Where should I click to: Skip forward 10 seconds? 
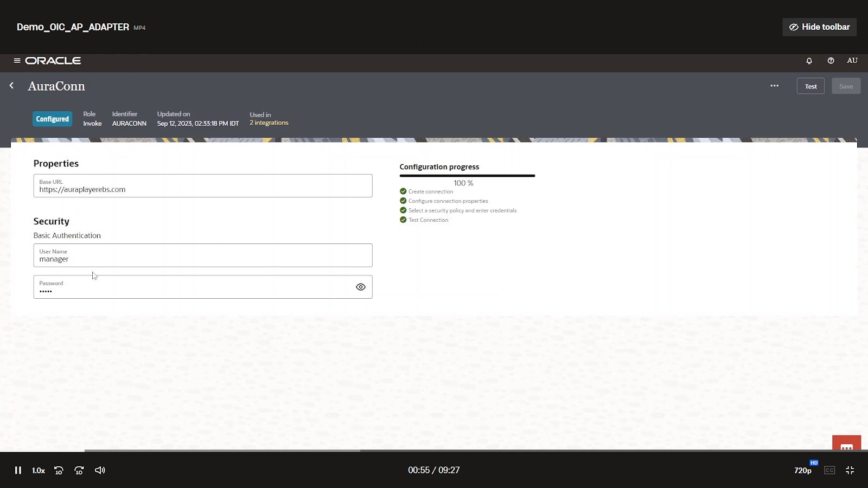79,470
